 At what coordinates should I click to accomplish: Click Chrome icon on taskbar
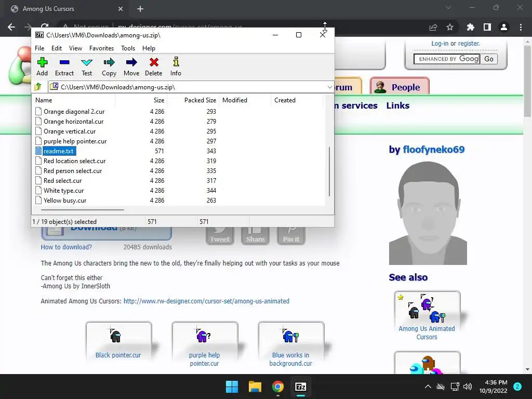278,387
